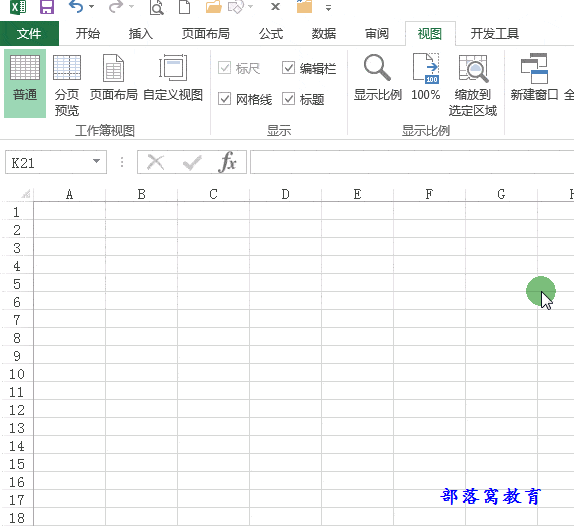Toggle the Formula Bar (编辑栏) checkbox
Screen dimensions: 574x526
coord(288,68)
